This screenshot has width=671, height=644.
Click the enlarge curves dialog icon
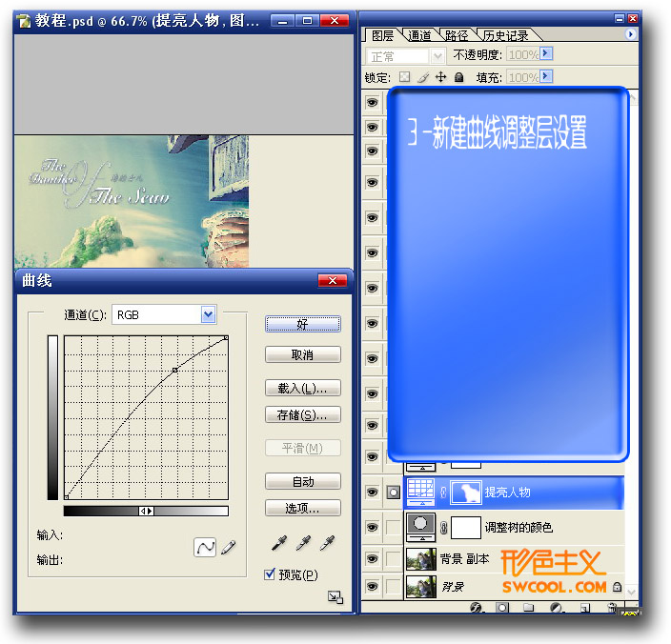click(x=335, y=597)
